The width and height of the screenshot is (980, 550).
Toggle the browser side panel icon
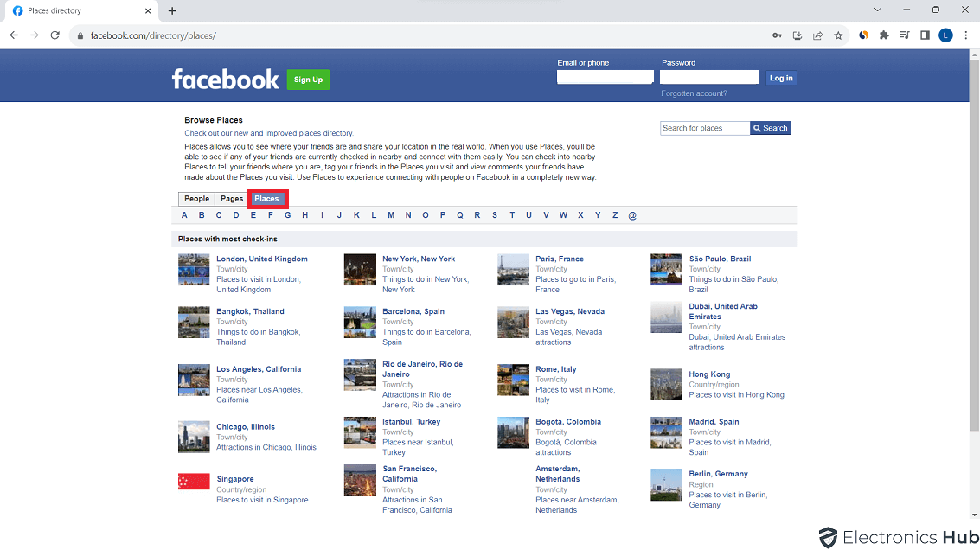point(925,35)
